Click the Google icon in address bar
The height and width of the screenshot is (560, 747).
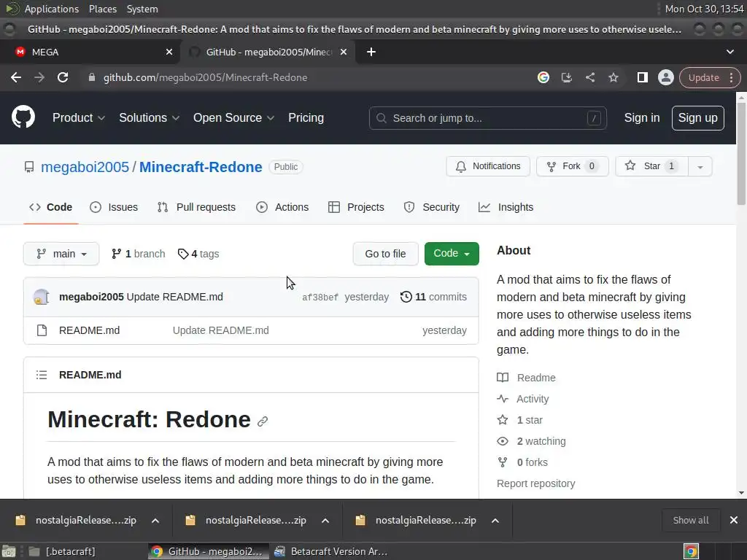543,77
